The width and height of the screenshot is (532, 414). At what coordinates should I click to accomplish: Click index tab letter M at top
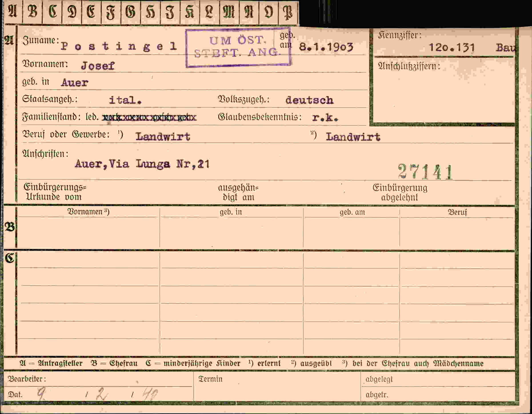(229, 12)
